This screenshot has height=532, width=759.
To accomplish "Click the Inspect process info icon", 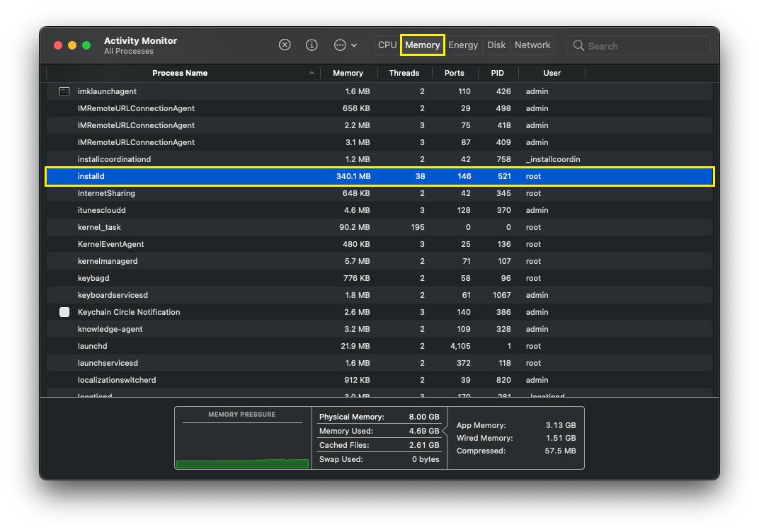I will 312,45.
